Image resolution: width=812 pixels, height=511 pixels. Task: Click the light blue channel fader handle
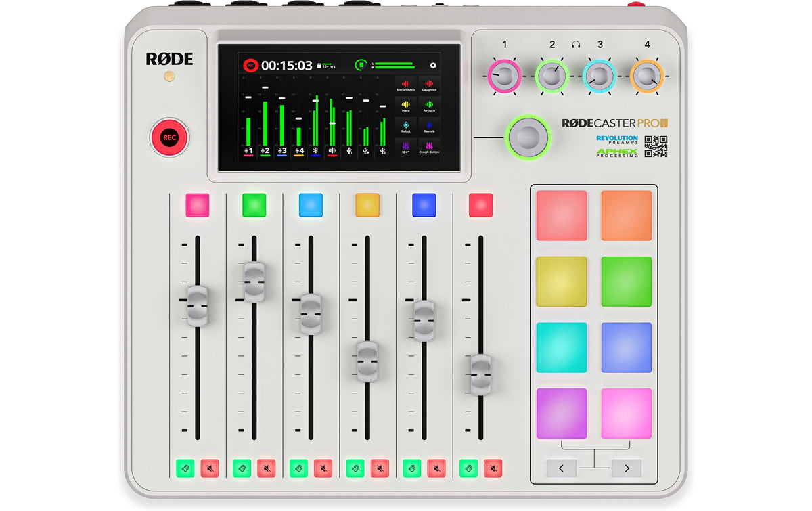(311, 314)
